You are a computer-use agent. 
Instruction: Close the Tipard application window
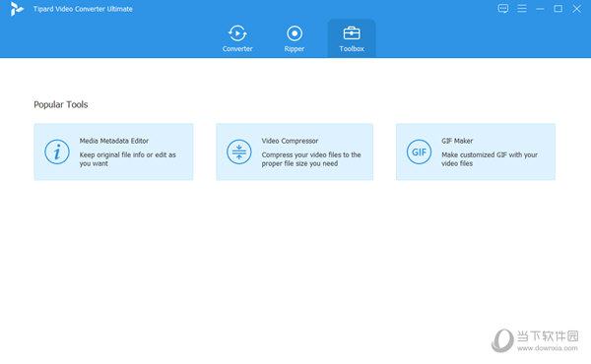(576, 9)
